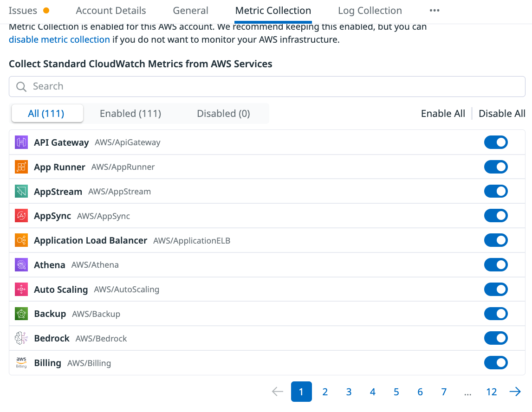The image size is (532, 412).
Task: Click the AWS/ApiGateway namespace text
Action: click(128, 142)
